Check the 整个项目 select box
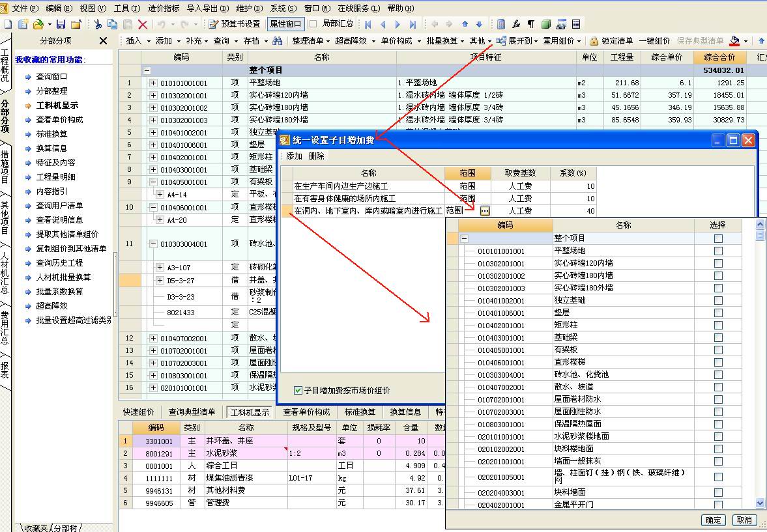The width and height of the screenshot is (767, 532). click(718, 238)
